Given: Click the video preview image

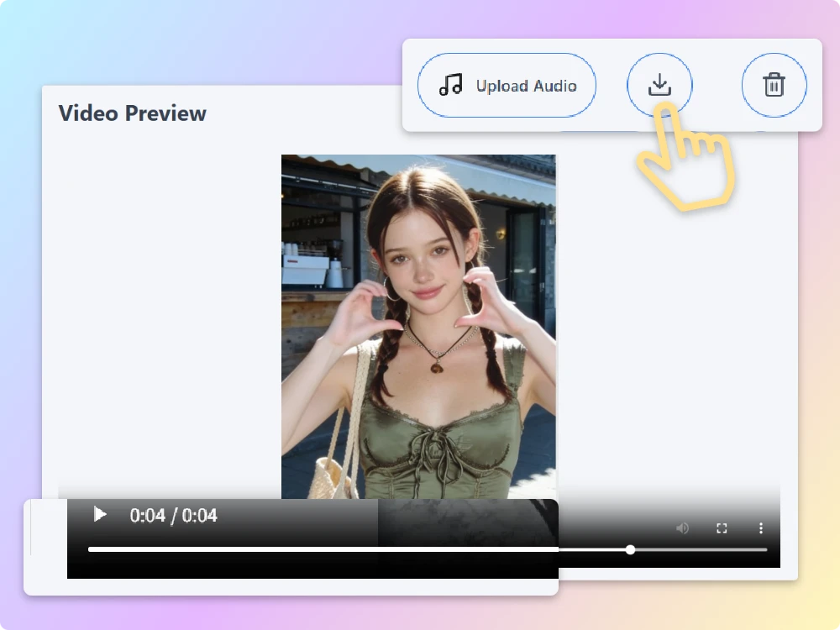Looking at the screenshot, I should [x=418, y=327].
